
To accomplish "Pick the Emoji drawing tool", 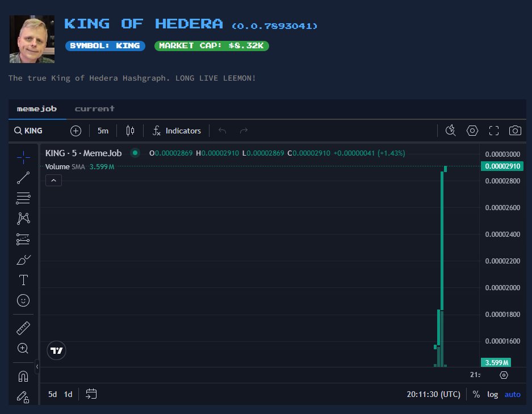I will [x=23, y=300].
